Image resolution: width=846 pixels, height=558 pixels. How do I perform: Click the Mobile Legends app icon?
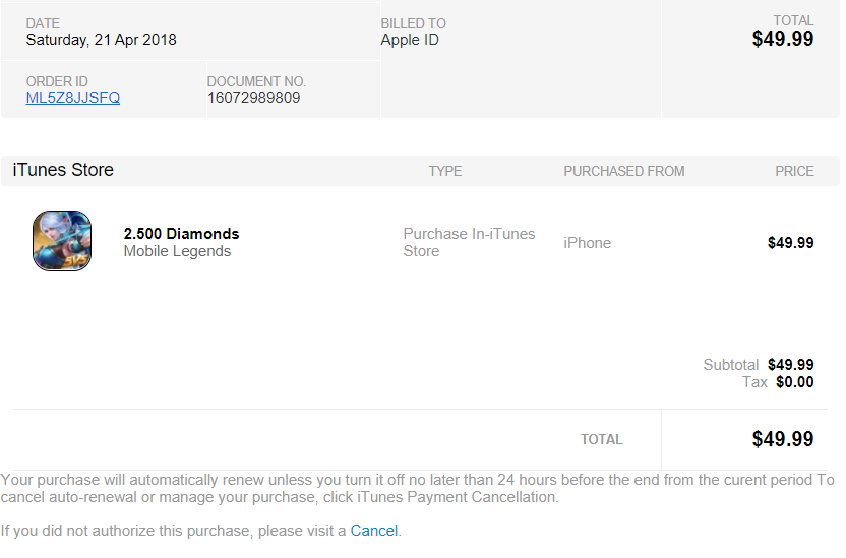coord(62,241)
